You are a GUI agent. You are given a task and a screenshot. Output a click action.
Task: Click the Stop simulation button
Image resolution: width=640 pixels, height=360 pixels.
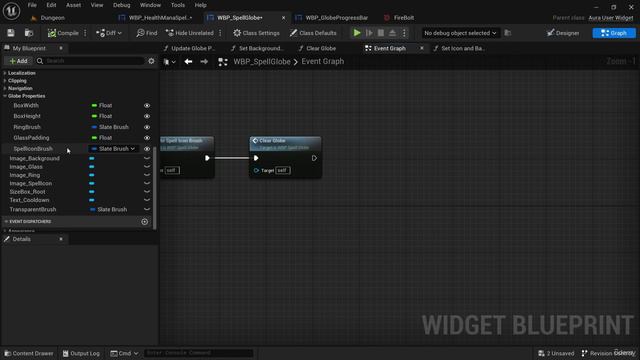[x=381, y=33]
